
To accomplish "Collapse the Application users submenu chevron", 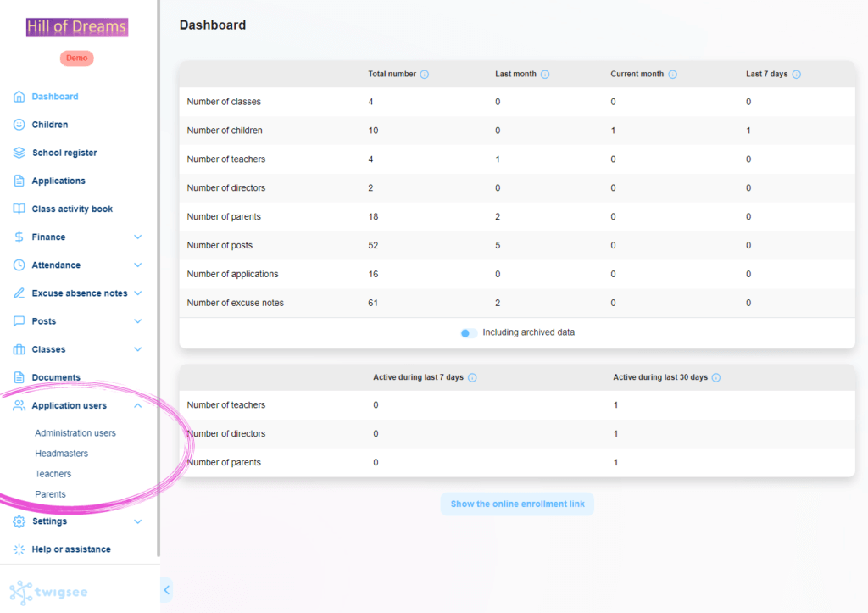I will tap(138, 405).
